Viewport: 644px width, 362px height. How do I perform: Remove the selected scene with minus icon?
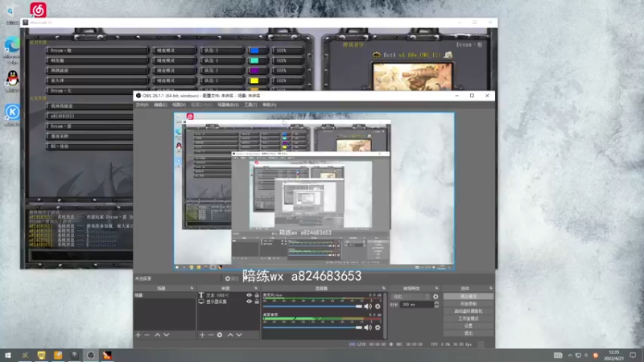[147, 335]
